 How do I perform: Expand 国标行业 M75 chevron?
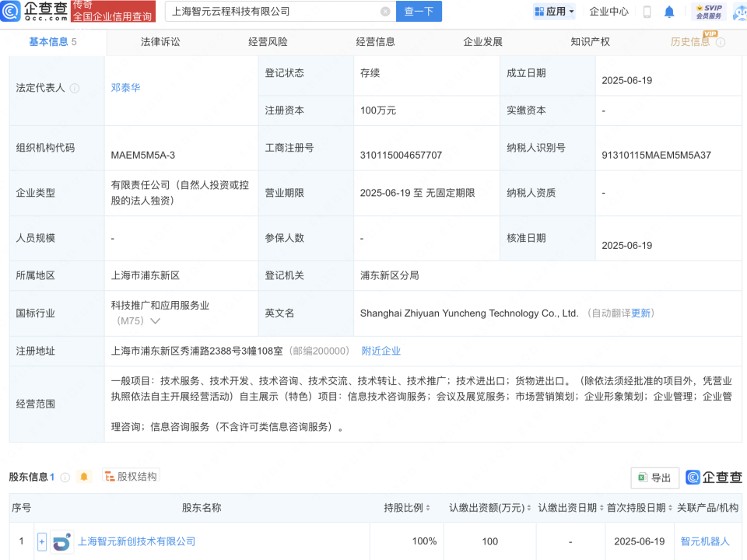tap(156, 321)
